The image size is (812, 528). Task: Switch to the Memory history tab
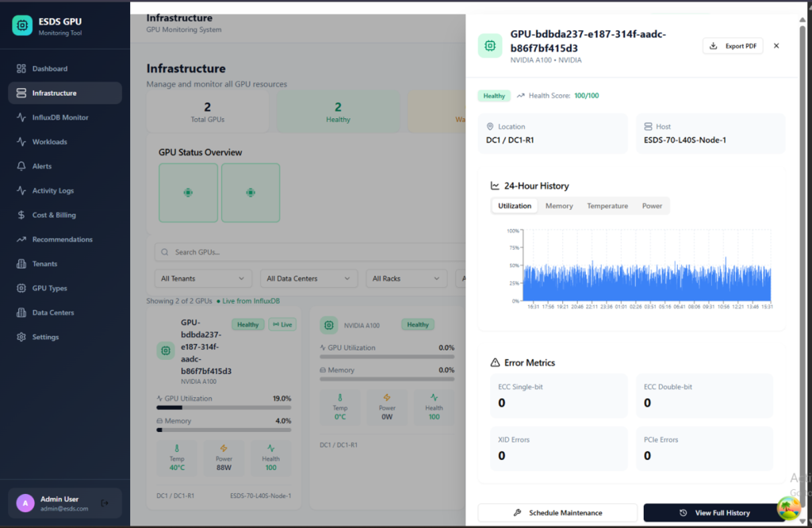coord(559,206)
